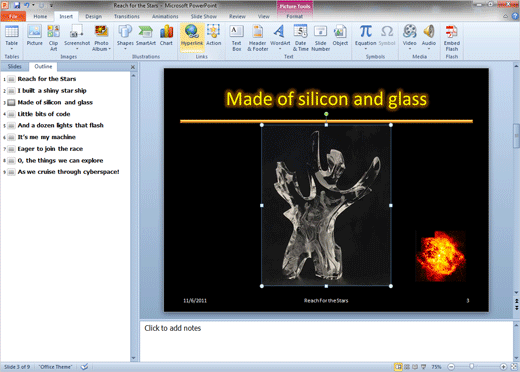520x372 pixels.
Task: Insert Clip Art from ribbon
Action: pos(53,37)
